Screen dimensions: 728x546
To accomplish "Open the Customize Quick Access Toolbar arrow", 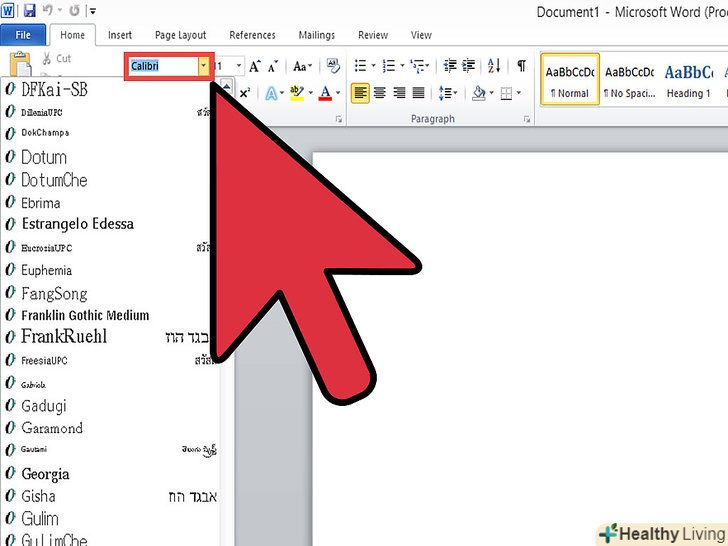I will pos(92,10).
